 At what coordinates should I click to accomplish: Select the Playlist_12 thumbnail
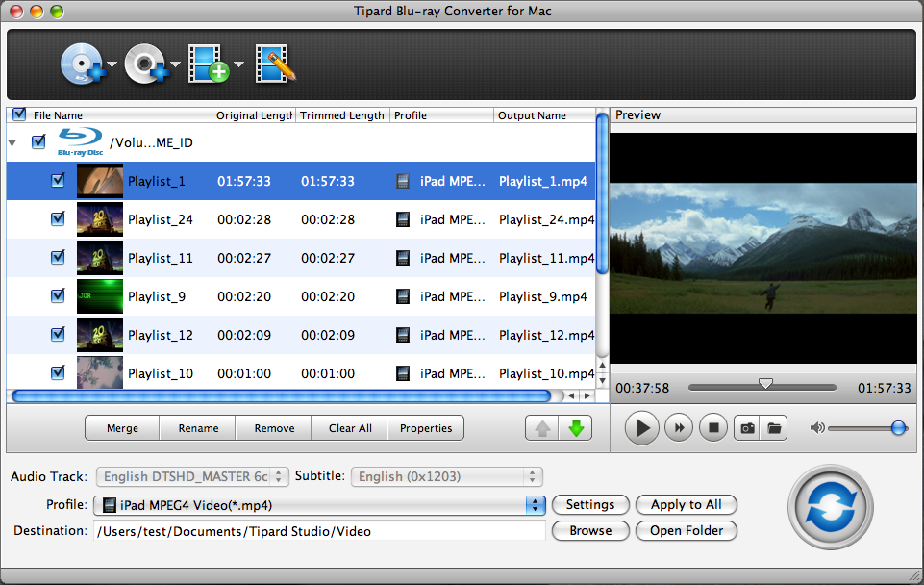tap(100, 335)
